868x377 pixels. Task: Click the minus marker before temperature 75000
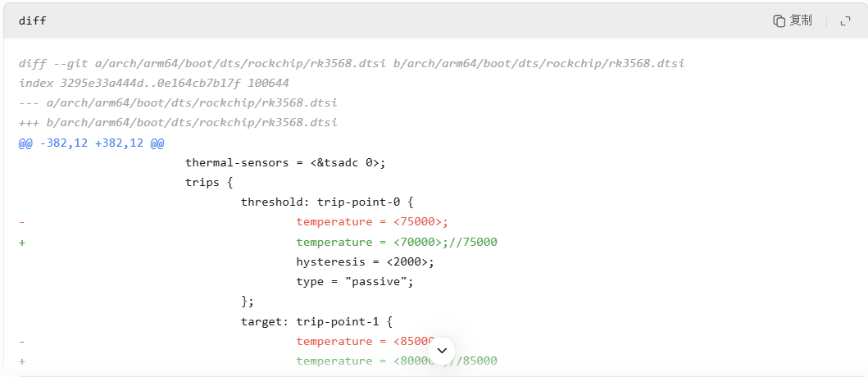[22, 222]
